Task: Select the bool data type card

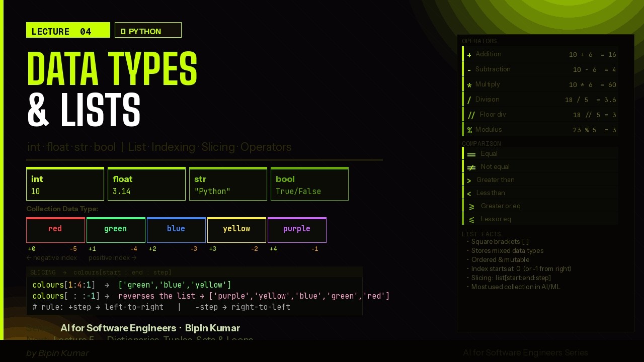Action: pos(309,184)
